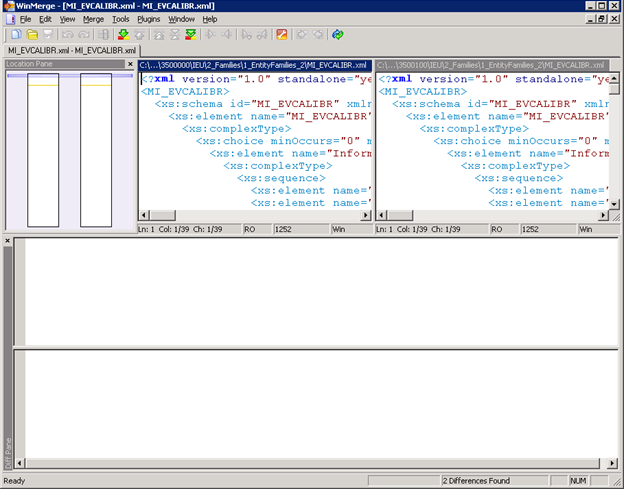Click the All Left toolbar icon
Screen dimensions: 625x491
tap(318, 35)
